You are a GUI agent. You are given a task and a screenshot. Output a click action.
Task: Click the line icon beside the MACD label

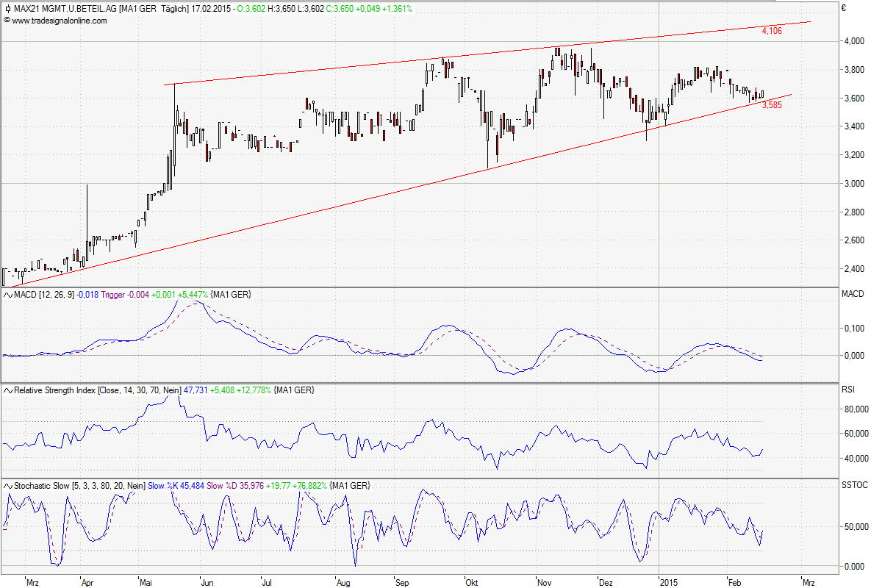(x=8, y=295)
